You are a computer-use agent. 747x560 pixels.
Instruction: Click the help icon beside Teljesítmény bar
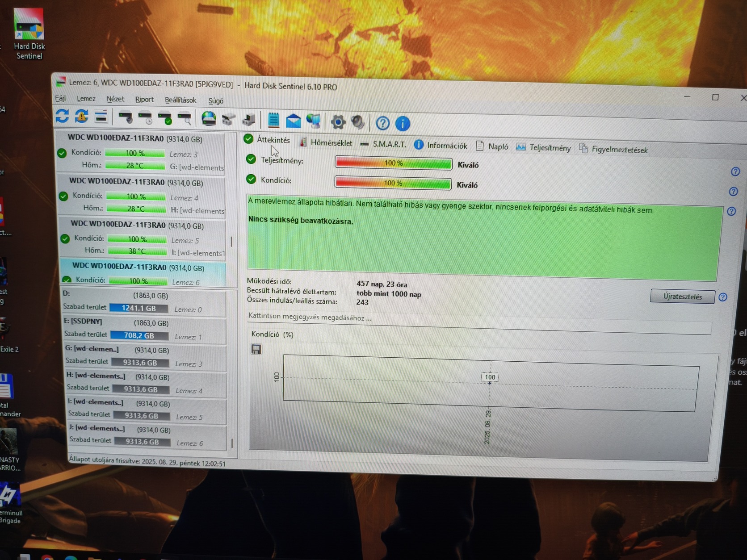pos(735,171)
